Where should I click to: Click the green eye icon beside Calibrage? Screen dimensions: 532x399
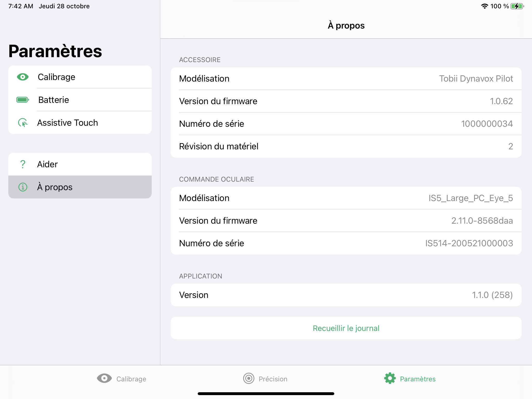click(23, 77)
